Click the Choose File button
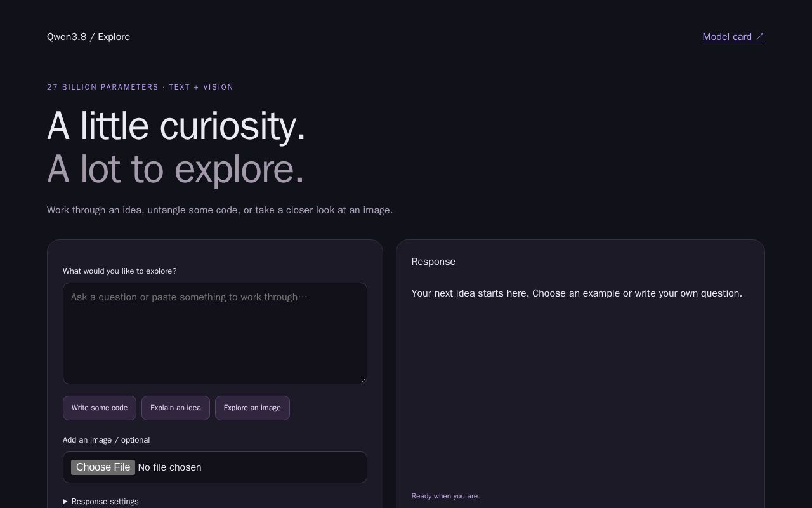This screenshot has width=812, height=508. [103, 467]
